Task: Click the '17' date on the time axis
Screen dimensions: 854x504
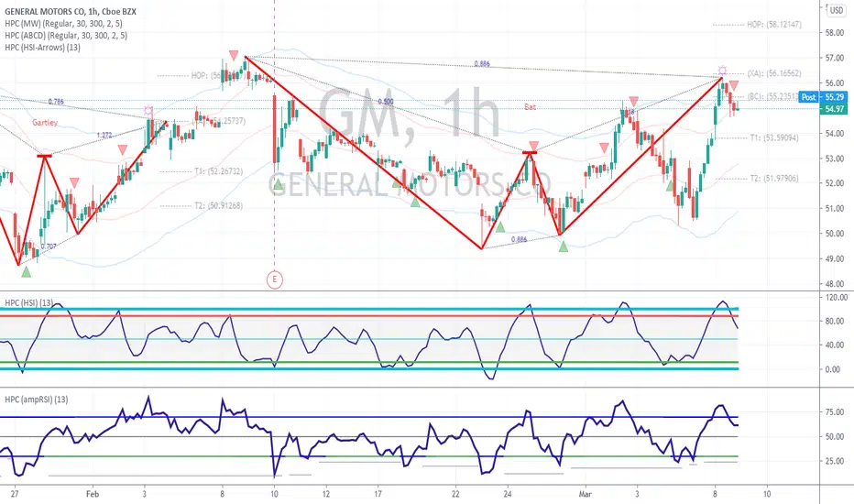Action: coord(378,494)
